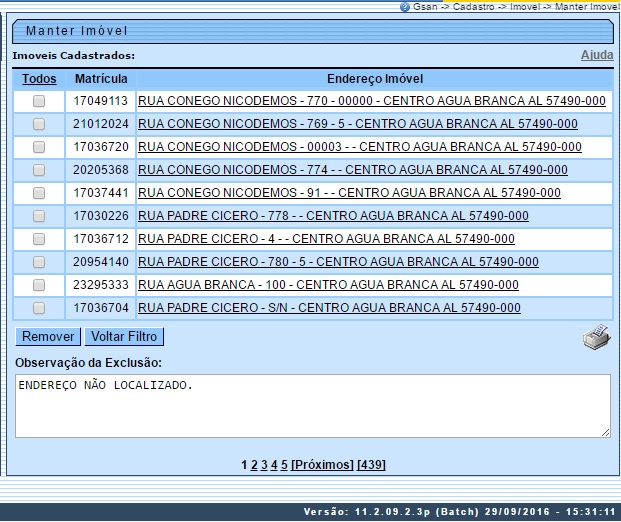
Task: Click the Todos link to select all
Action: tap(39, 79)
